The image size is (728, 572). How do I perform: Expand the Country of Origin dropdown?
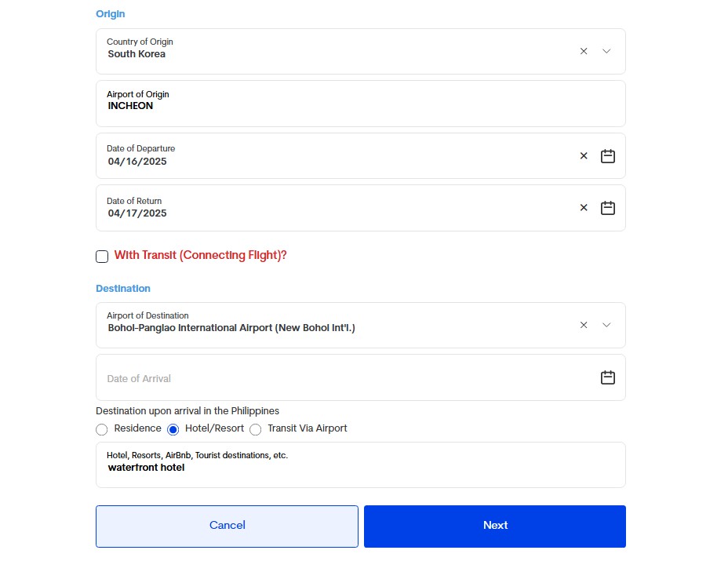click(606, 51)
